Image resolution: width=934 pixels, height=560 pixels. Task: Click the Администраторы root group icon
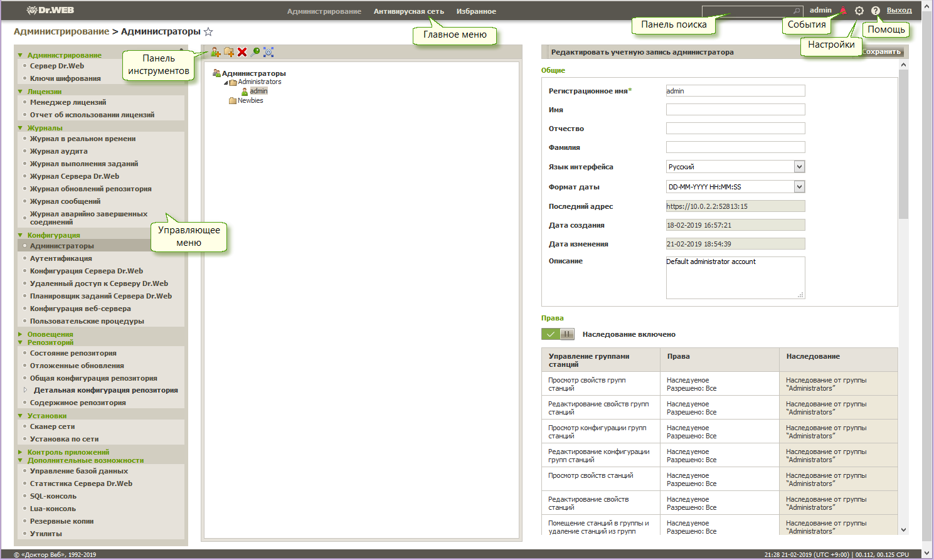(216, 73)
